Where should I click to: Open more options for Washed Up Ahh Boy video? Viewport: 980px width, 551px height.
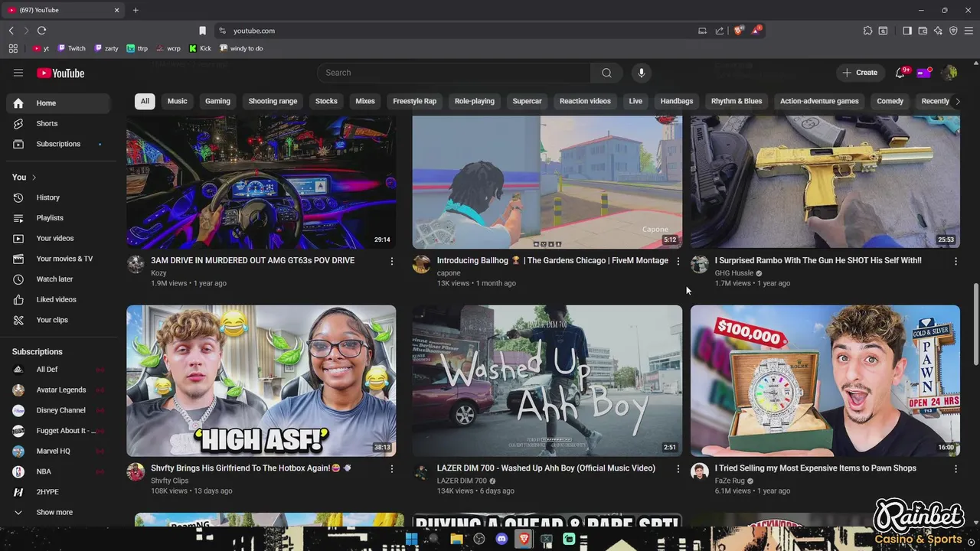coord(678,468)
